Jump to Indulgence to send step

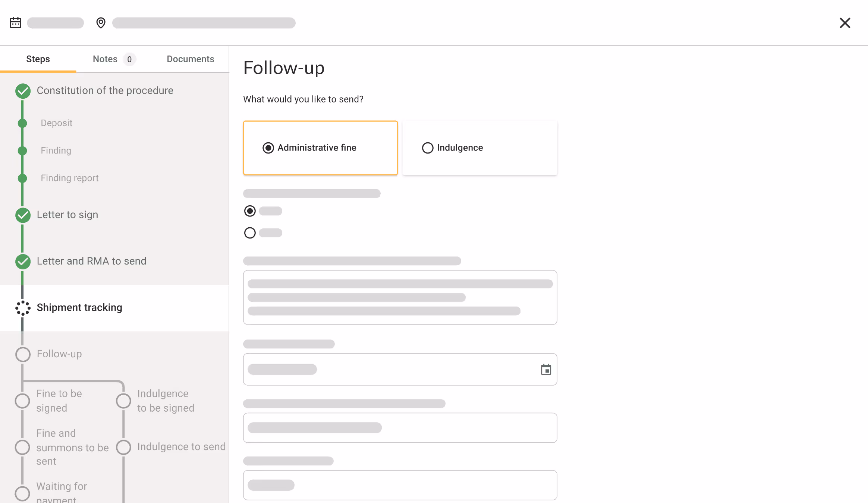[x=181, y=447]
